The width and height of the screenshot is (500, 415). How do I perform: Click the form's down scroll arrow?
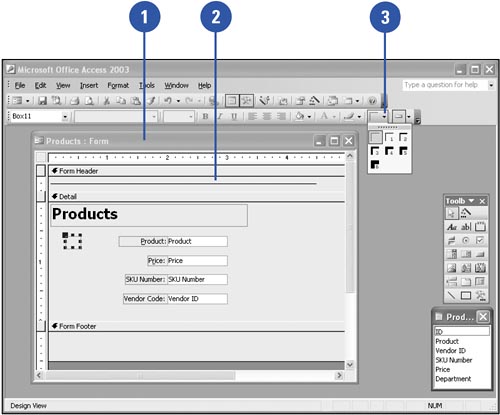tap(350, 365)
